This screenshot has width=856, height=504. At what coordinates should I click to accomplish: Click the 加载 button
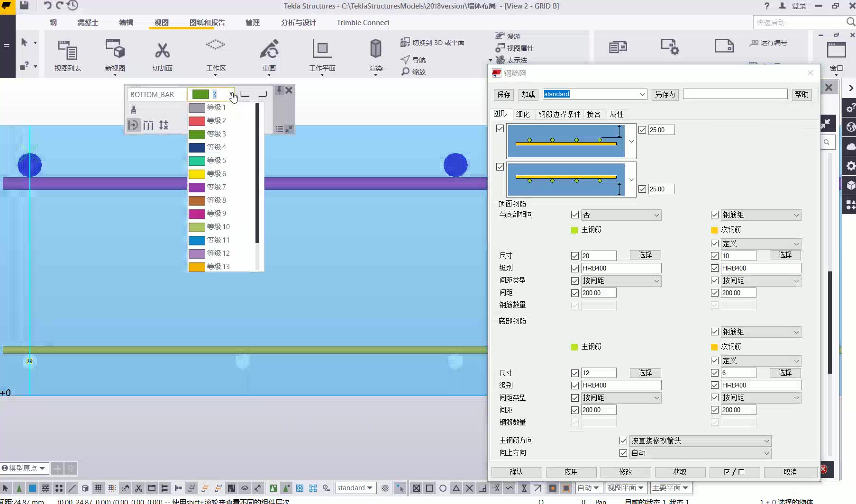coord(528,94)
